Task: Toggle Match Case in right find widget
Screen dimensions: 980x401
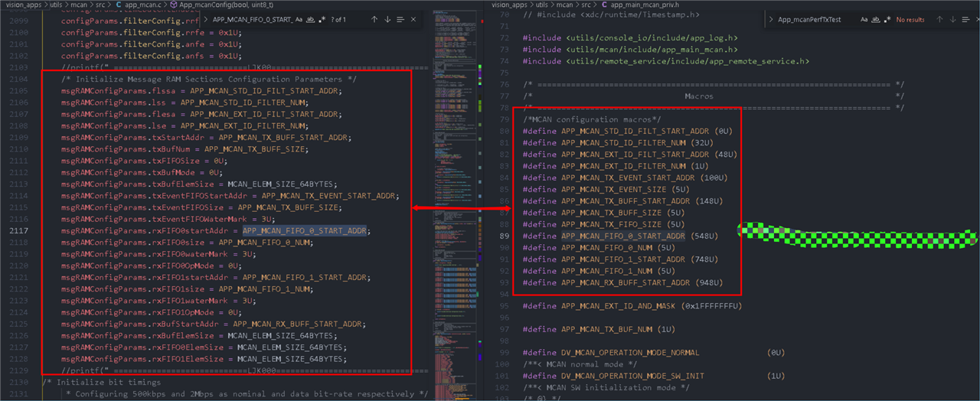Action: point(864,20)
